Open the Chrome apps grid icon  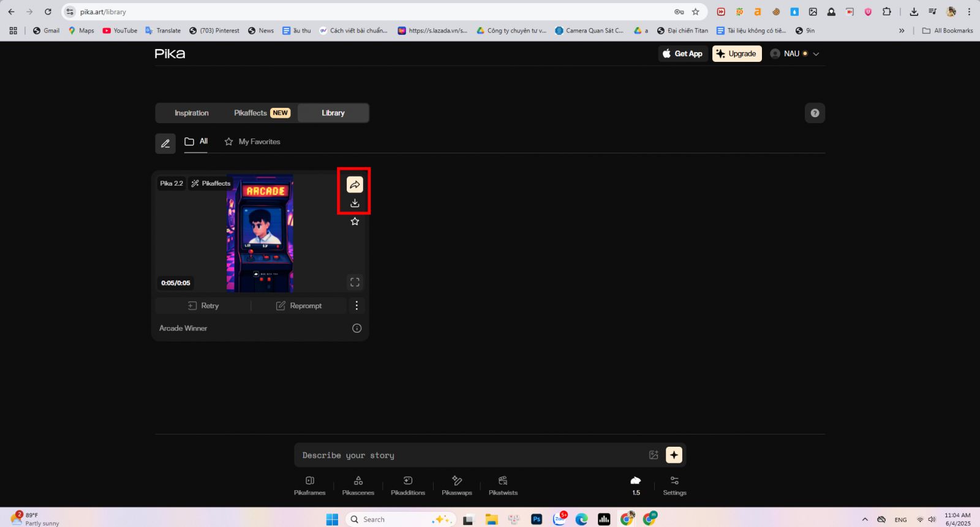point(13,31)
